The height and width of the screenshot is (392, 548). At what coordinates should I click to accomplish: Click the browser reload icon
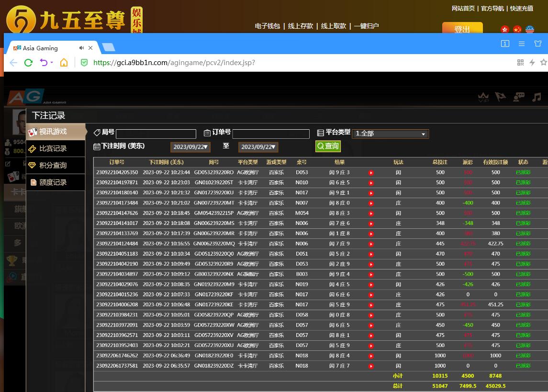(28, 63)
